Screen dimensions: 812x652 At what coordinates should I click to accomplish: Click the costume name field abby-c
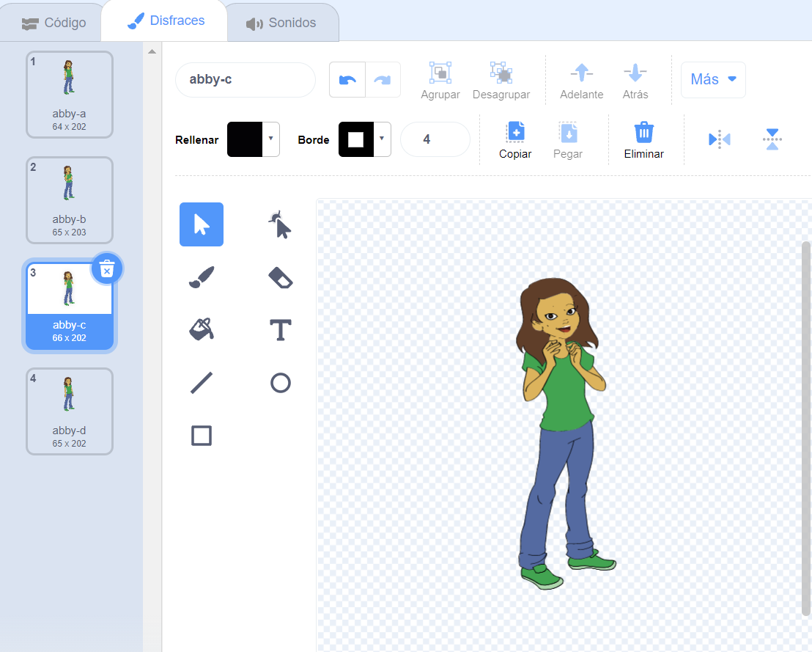tap(246, 79)
